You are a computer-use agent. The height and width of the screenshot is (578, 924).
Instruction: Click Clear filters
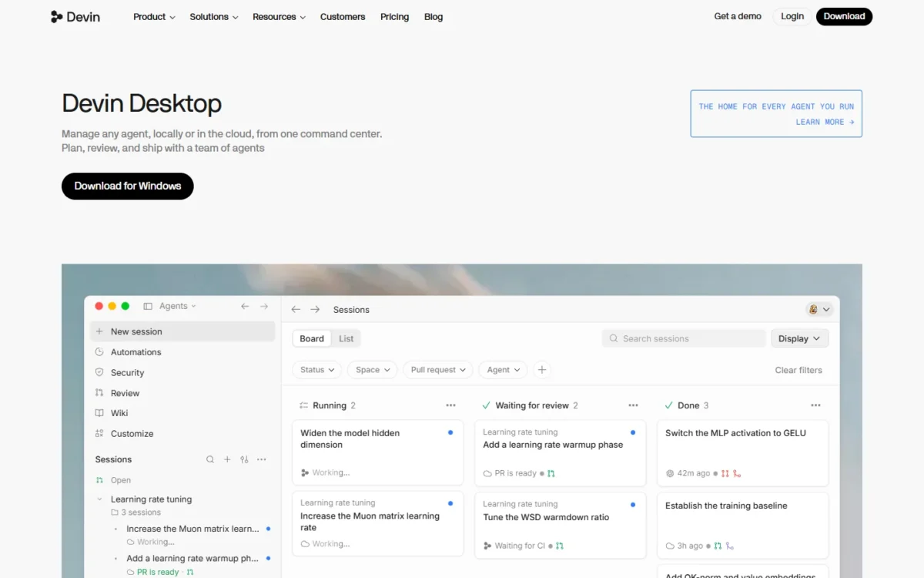798,370
